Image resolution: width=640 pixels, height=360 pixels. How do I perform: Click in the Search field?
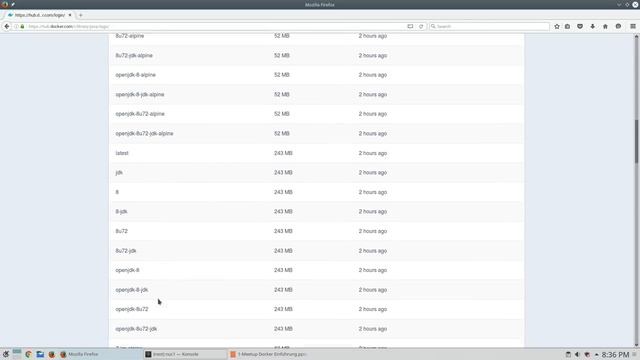click(x=489, y=26)
